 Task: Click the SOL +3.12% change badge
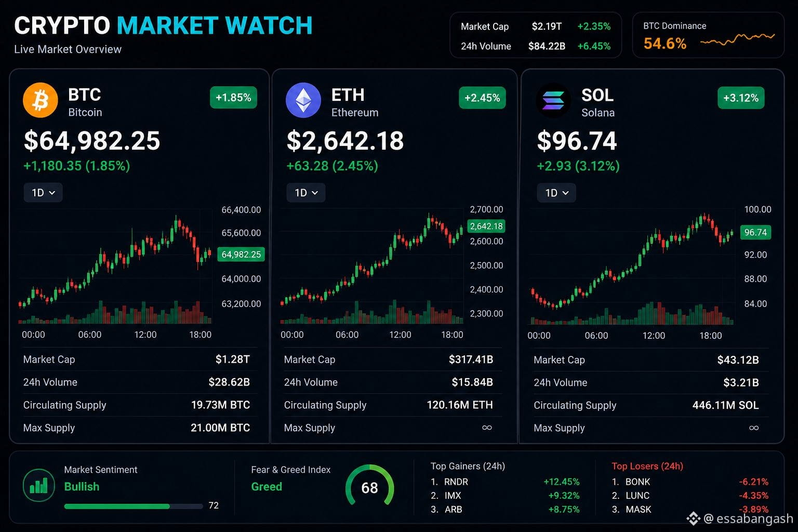tap(741, 98)
